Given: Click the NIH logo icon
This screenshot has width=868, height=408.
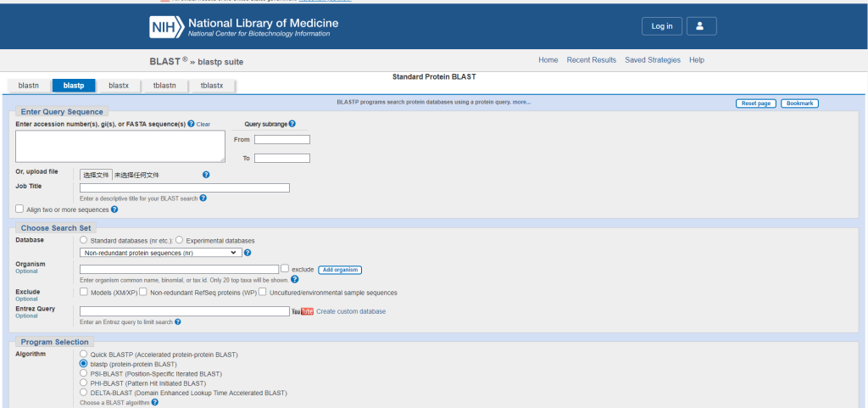Looking at the screenshot, I should 167,26.
